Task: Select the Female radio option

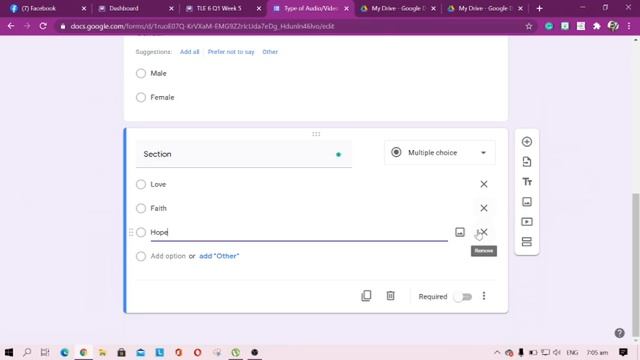Action: (141, 97)
